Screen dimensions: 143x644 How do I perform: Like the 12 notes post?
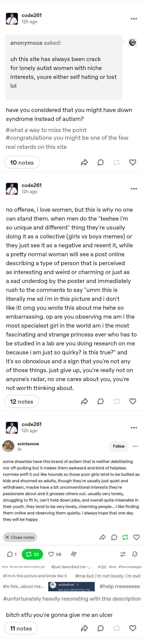pyautogui.click(x=133, y=401)
